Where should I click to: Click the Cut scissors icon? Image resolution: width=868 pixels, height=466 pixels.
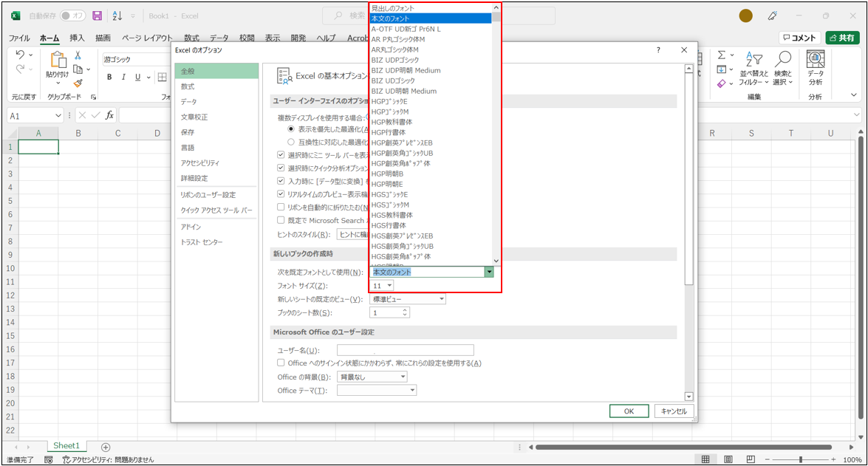pyautogui.click(x=78, y=55)
